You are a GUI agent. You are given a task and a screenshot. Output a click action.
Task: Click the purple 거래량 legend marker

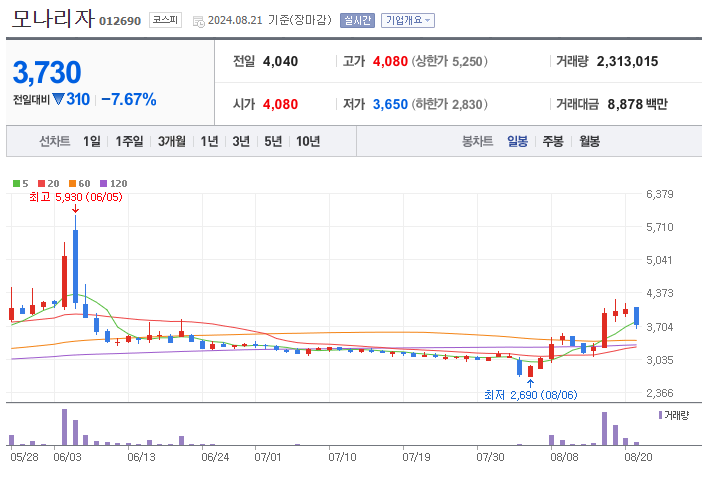[660, 415]
